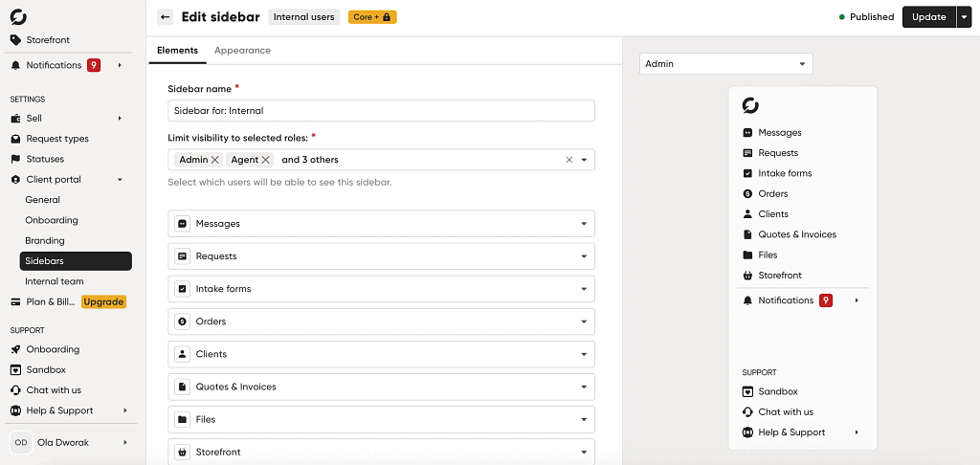Collapse the Client portal menu arrow

pos(120,180)
